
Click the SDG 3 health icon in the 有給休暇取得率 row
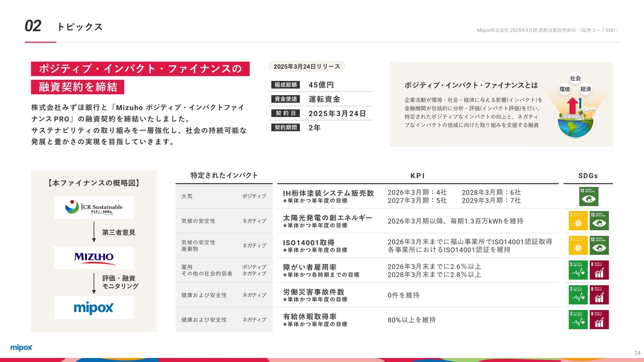[x=579, y=319]
